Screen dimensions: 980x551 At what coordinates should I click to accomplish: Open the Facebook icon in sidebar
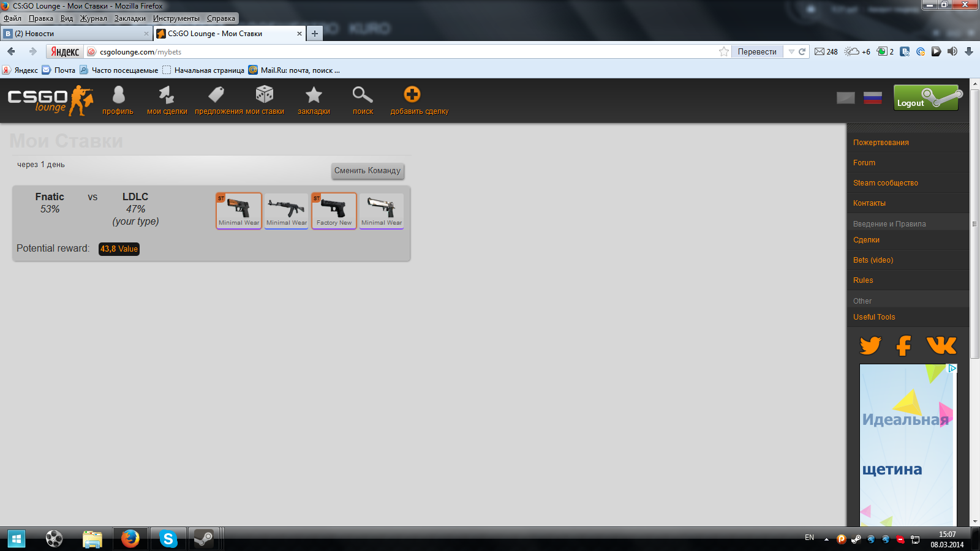[903, 345]
